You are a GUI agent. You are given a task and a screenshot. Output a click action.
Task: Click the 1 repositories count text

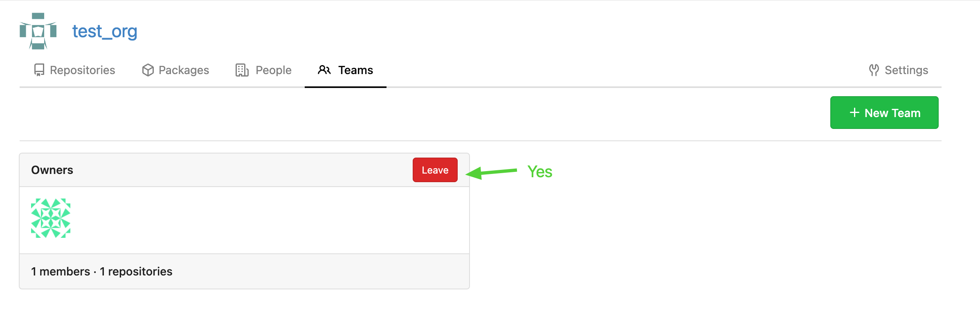(x=136, y=271)
